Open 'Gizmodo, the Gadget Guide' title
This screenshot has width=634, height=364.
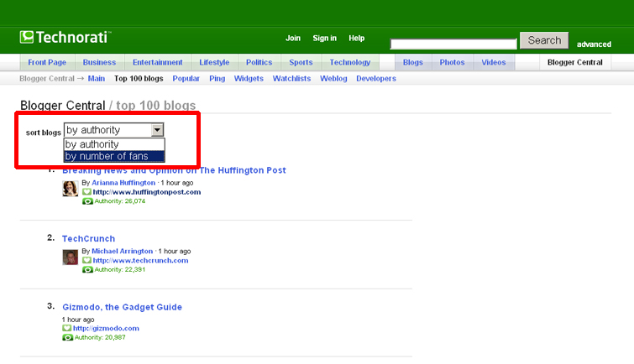click(122, 307)
